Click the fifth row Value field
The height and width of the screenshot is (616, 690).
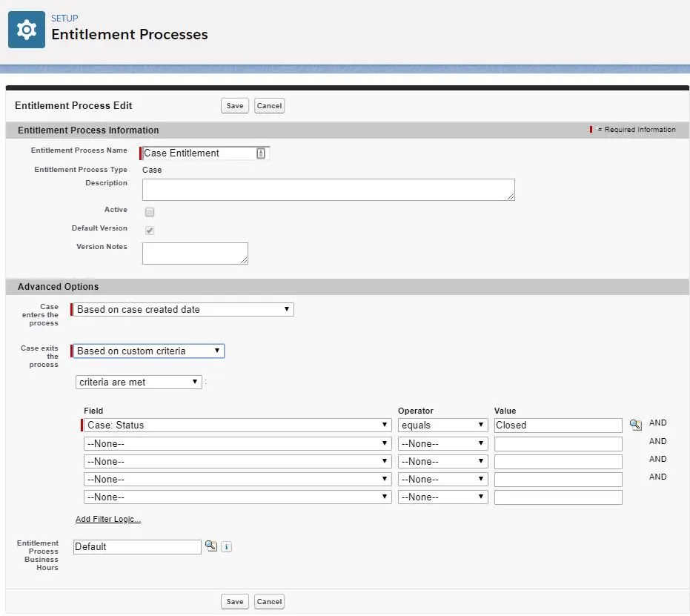[x=558, y=497]
